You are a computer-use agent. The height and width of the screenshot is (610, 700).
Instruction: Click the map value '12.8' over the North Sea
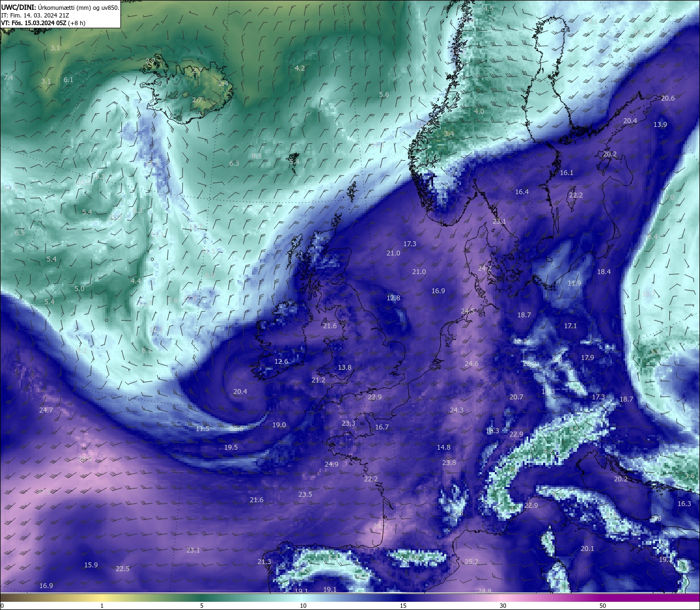pos(393,298)
